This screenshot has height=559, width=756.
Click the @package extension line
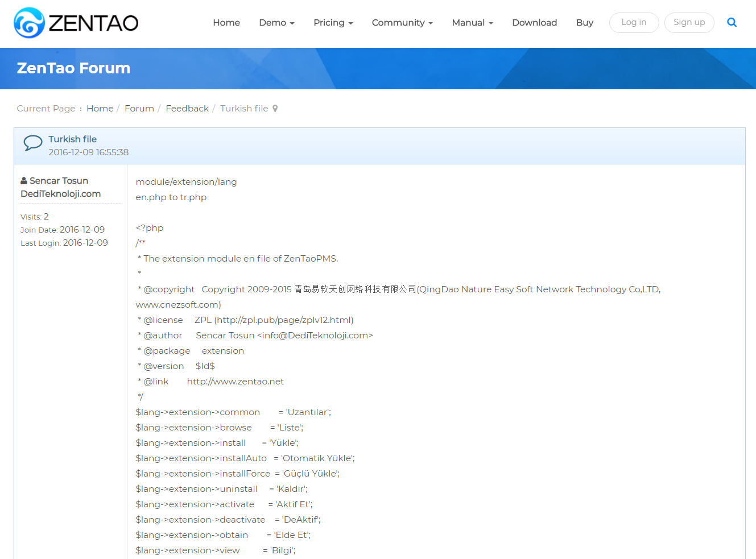(191, 351)
